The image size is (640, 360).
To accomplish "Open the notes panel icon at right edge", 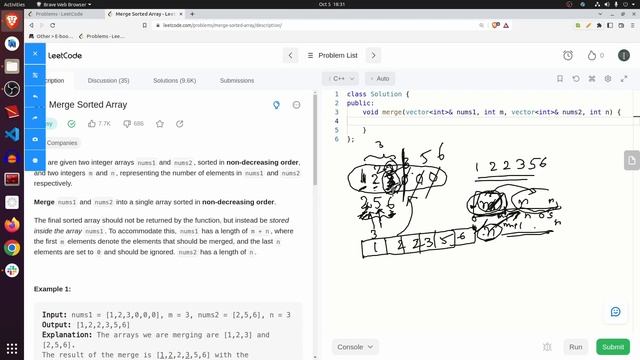I will (631, 160).
